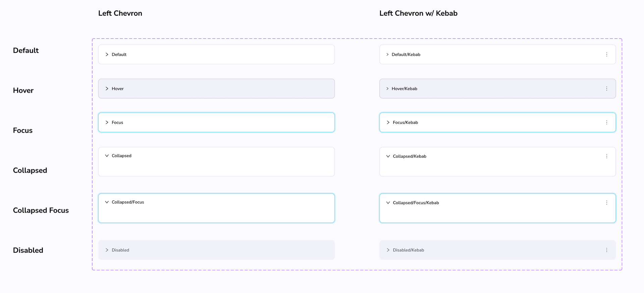644x293 pixels.
Task: Collapse the Collapsed/Kebab chevron
Action: tap(388, 156)
